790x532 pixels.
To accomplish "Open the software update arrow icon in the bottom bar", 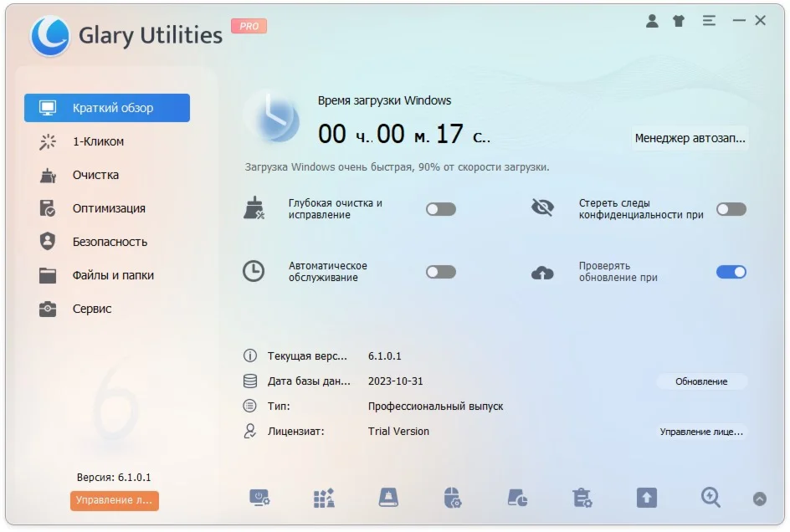I will pos(646,498).
